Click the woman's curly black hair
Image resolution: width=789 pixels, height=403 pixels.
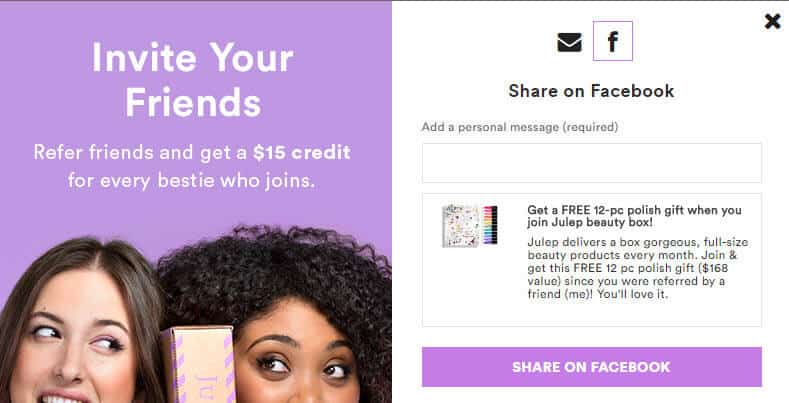click(282, 267)
